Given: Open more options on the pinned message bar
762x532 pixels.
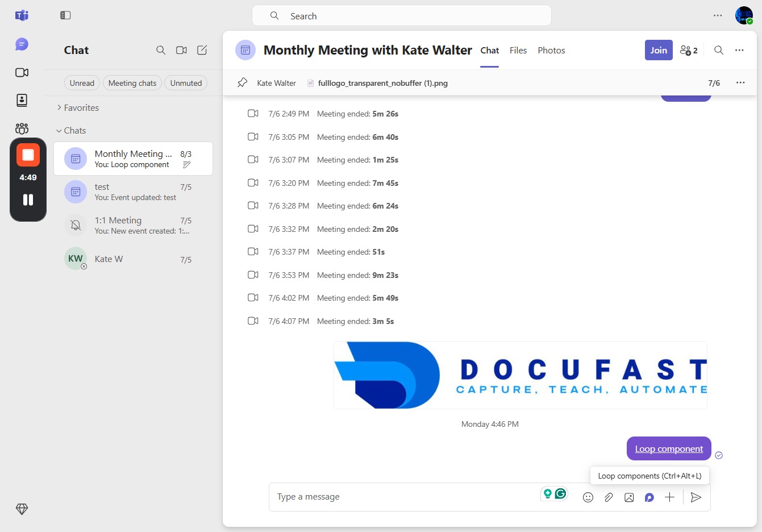Looking at the screenshot, I should pos(740,82).
